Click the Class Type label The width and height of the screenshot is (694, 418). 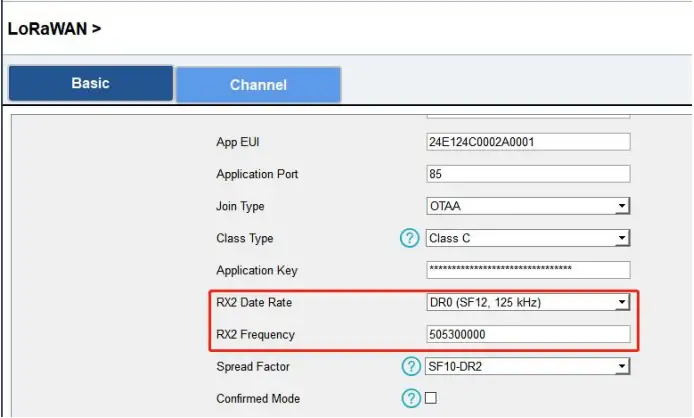pos(245,239)
